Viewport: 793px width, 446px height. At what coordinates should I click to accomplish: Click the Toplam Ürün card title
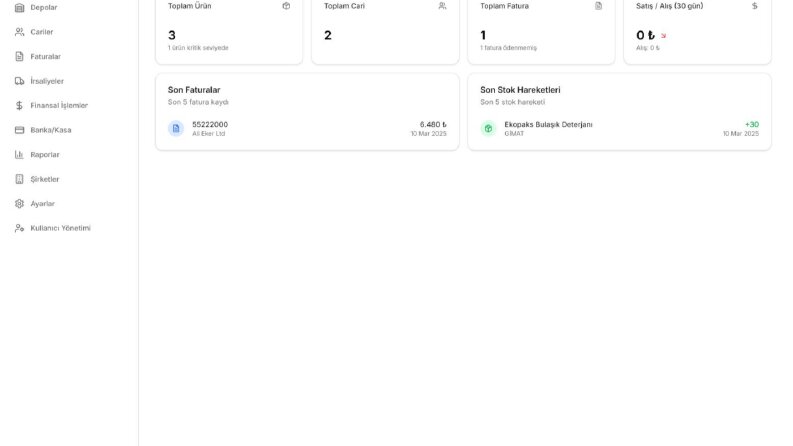(x=190, y=6)
